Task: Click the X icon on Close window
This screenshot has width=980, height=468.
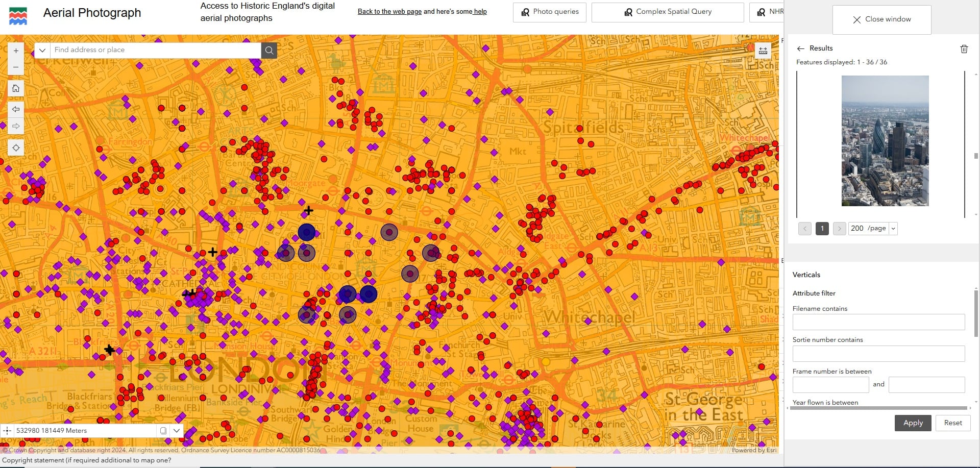Action: pos(857,20)
